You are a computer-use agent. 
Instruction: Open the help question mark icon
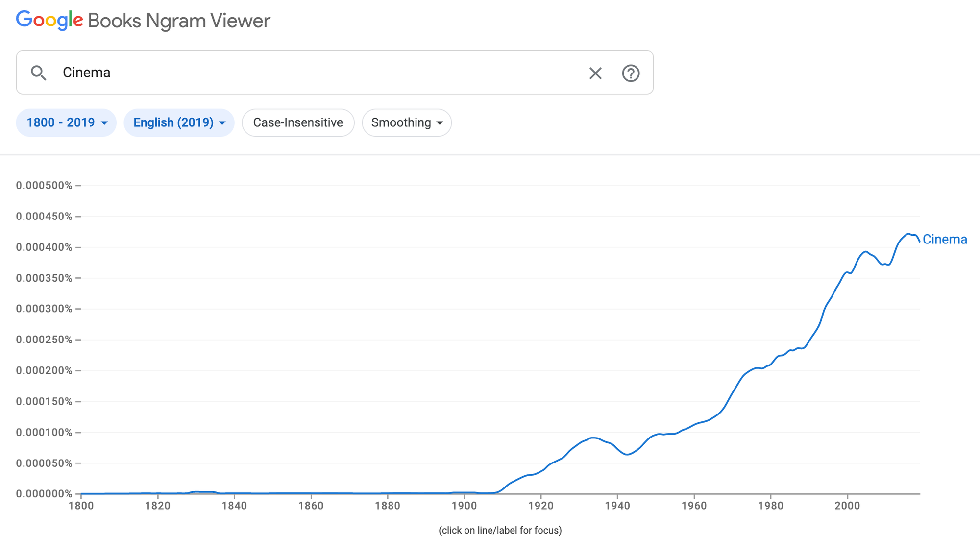pos(631,73)
